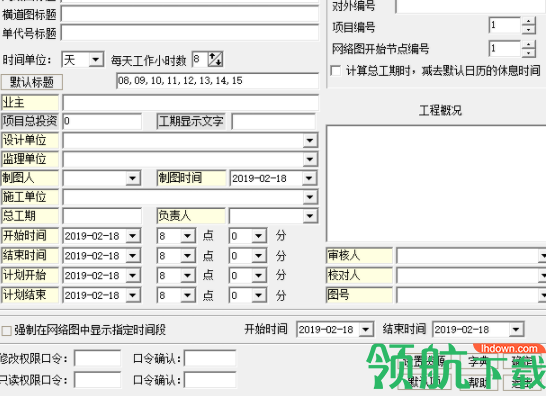546x396 pixels.
Task: Click the 默认标题 button
Action: click(32, 82)
